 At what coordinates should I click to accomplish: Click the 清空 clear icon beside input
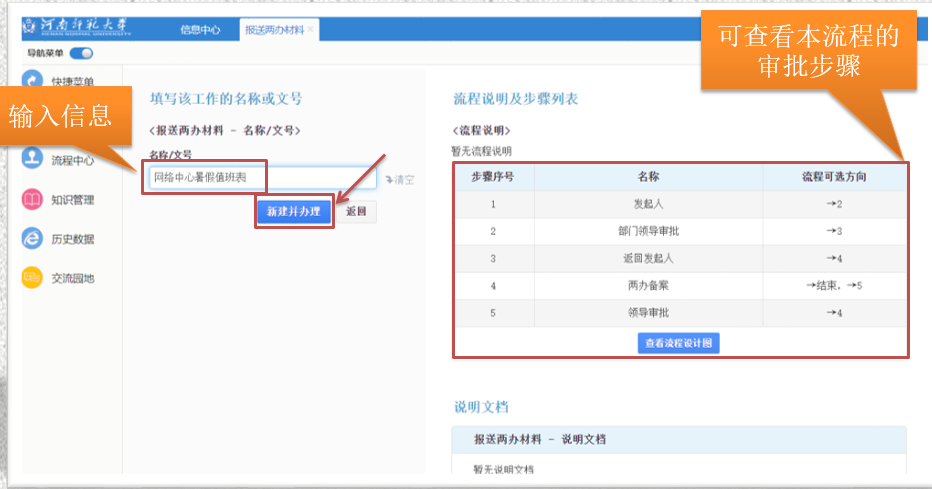(388, 180)
